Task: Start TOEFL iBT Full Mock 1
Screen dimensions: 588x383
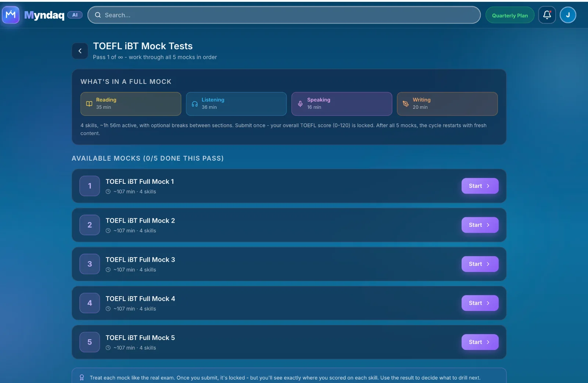Action: click(480, 186)
